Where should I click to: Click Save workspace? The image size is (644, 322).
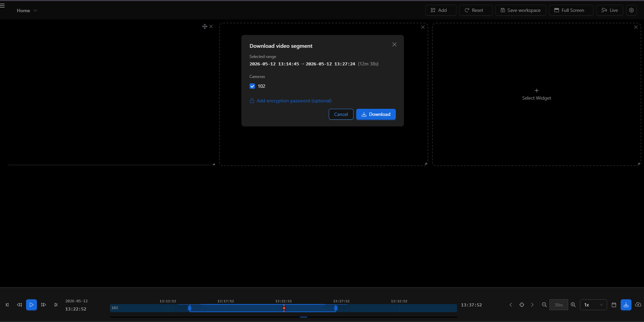(x=520, y=10)
